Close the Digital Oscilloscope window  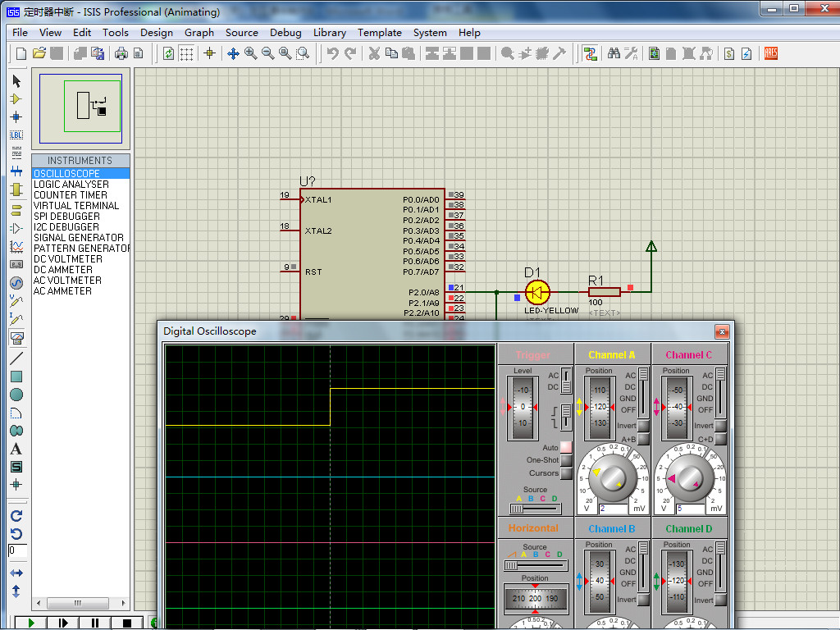[722, 331]
